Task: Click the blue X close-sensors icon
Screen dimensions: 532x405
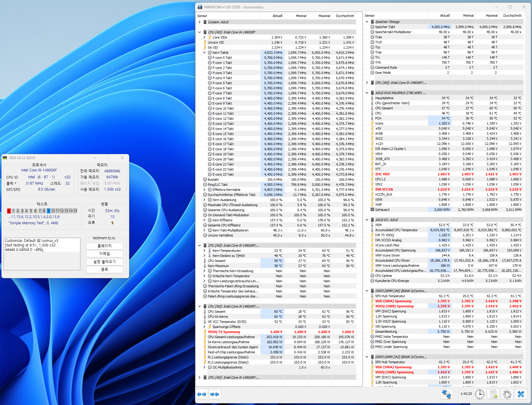Action: pos(521,394)
